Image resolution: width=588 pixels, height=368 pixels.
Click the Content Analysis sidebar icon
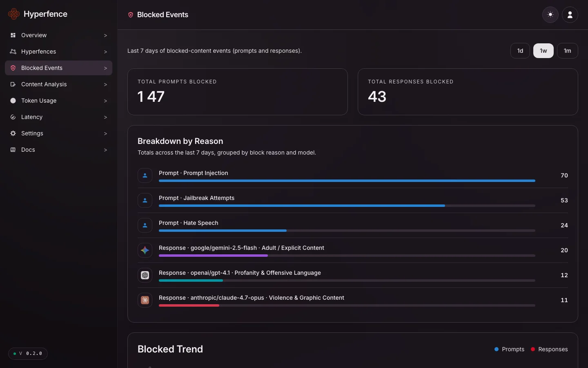(x=13, y=84)
